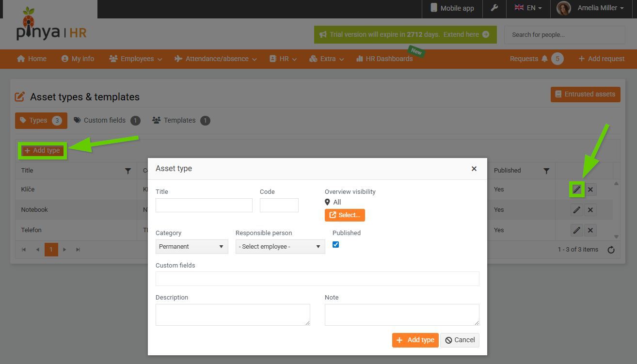Switch to the Types tab
This screenshot has height=364, width=637.
pyautogui.click(x=41, y=121)
